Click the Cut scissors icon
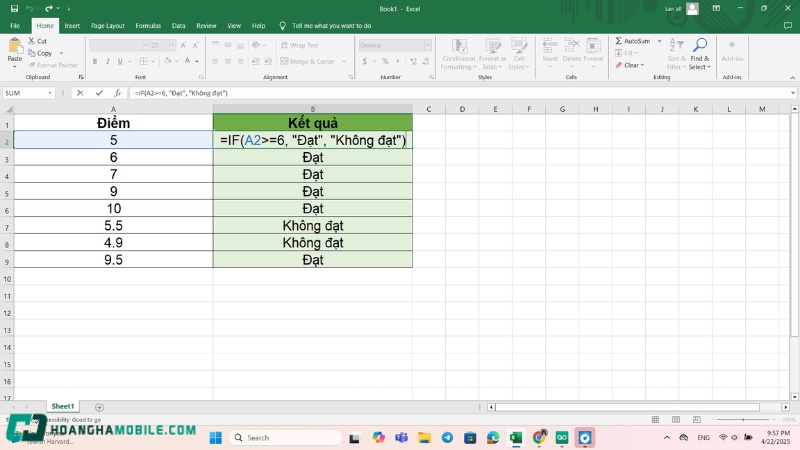The width and height of the screenshot is (800, 450). click(x=32, y=41)
